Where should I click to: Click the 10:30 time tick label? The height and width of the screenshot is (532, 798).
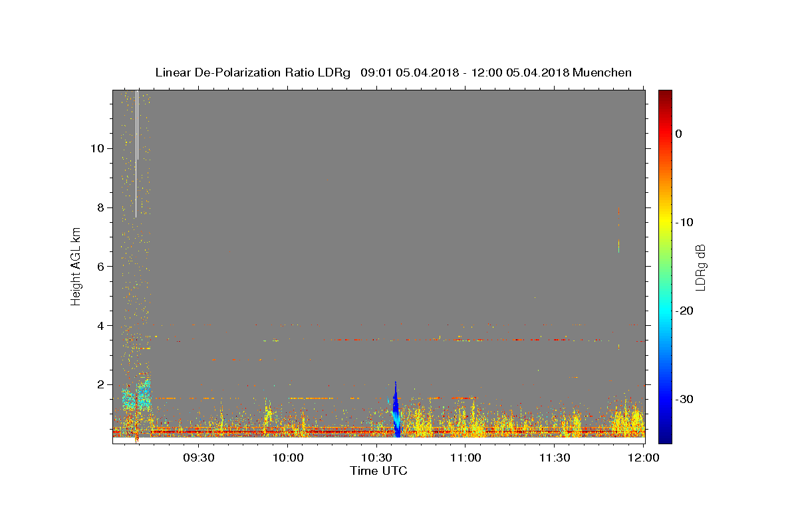click(376, 458)
